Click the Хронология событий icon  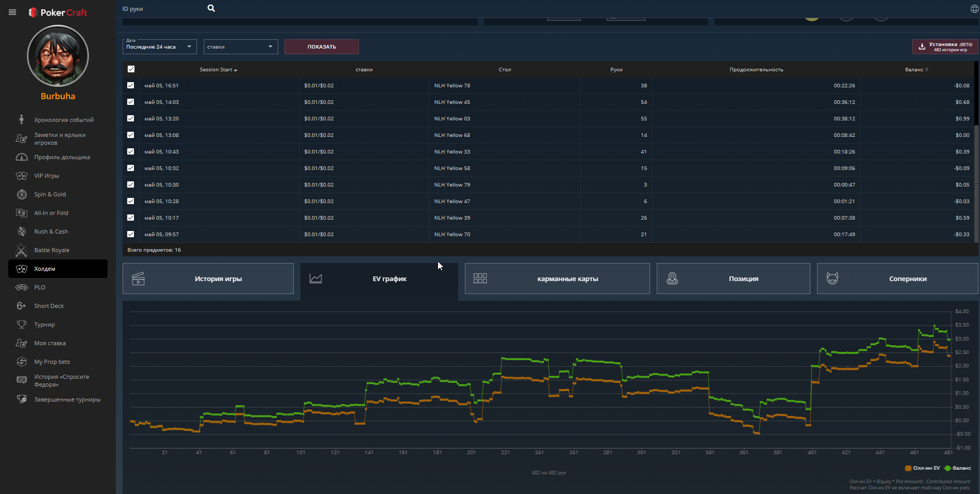pyautogui.click(x=21, y=119)
